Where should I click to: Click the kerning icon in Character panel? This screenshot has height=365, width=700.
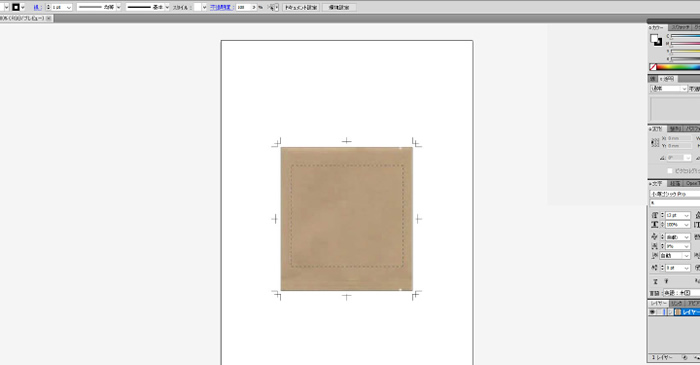tap(655, 236)
